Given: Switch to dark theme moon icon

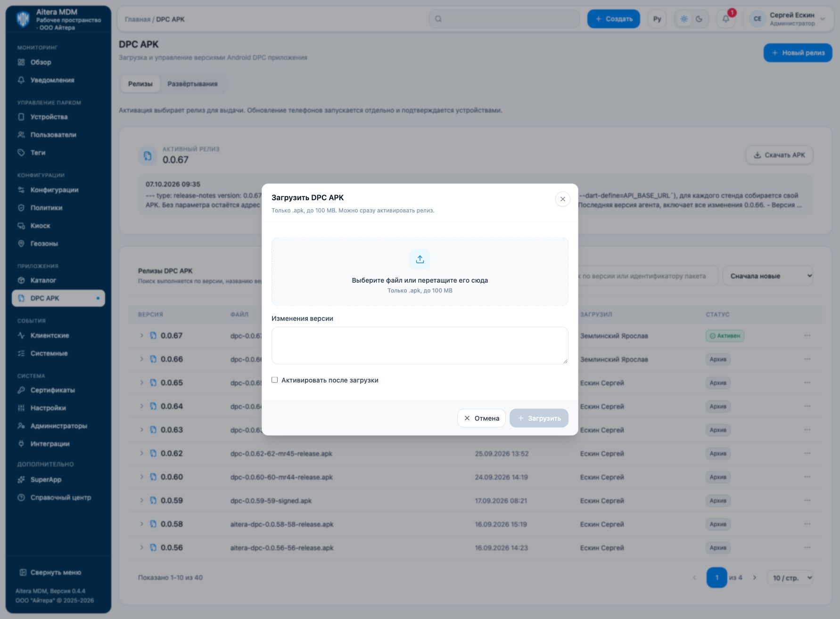Looking at the screenshot, I should point(699,19).
